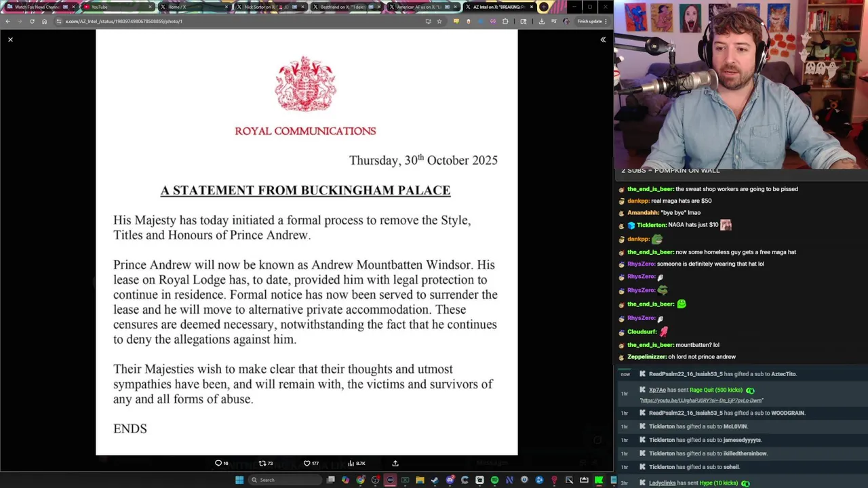Open Copilot icon on taskbar
The image size is (868, 488).
tap(346, 480)
